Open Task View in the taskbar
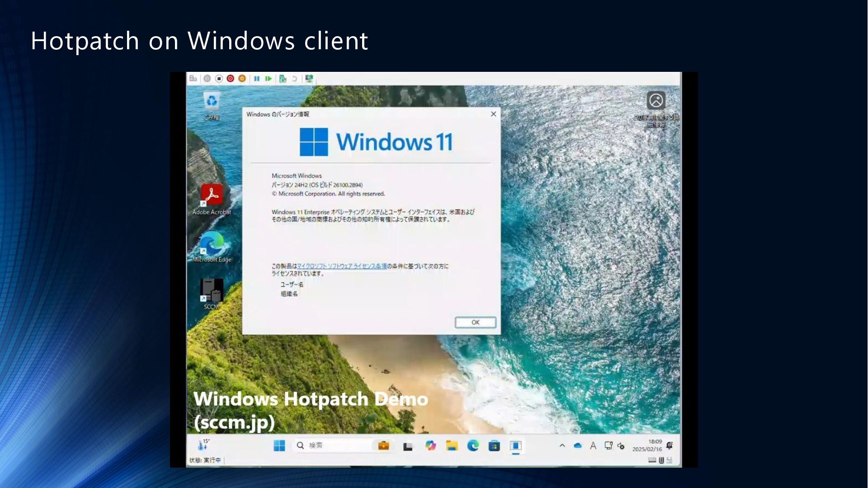 pyautogui.click(x=408, y=446)
